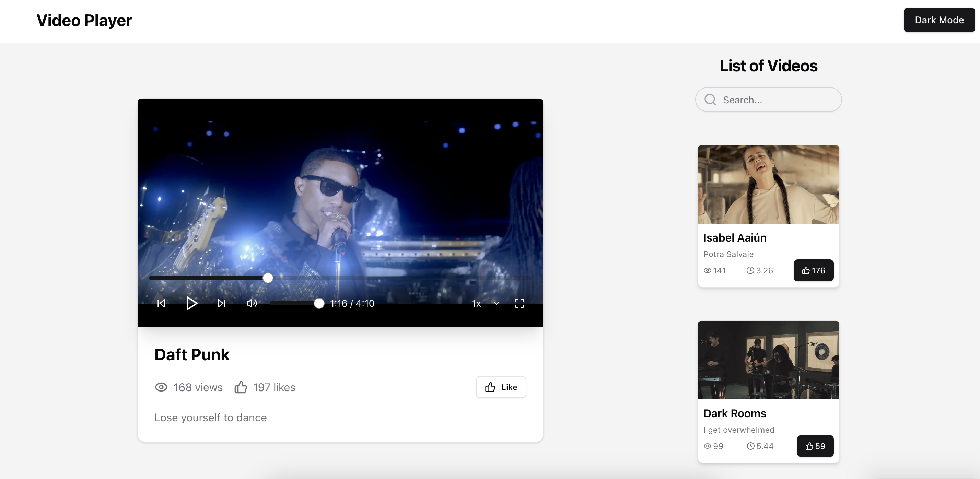The width and height of the screenshot is (980, 479).
Task: Skip to the next video
Action: tap(222, 303)
